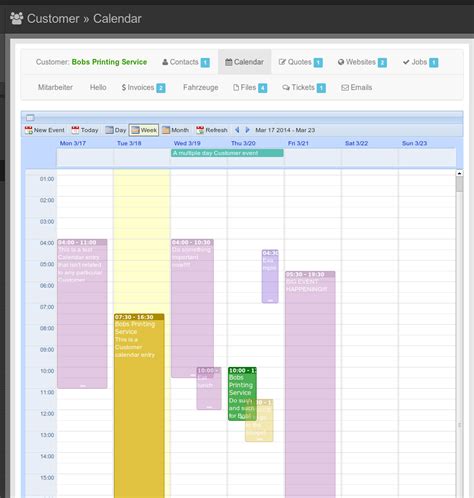Go to the previous week arrow
Viewport: 474px width, 498px height.
pos(237,130)
